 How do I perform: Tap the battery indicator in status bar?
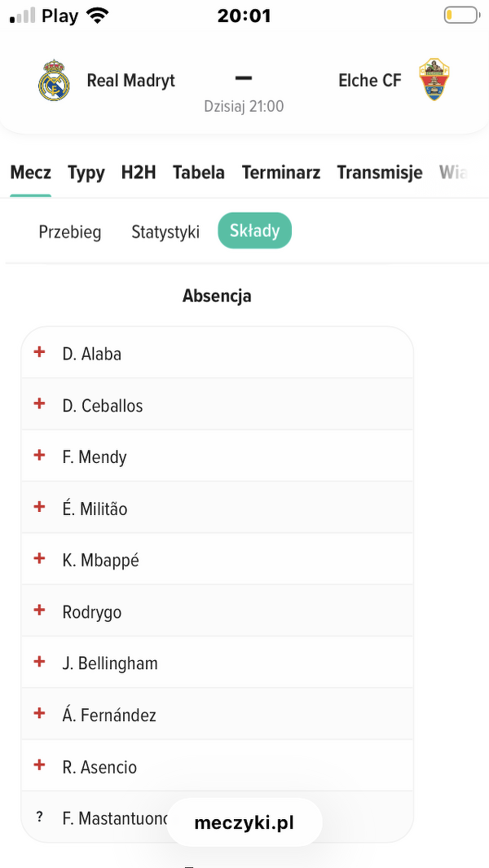pos(460,15)
